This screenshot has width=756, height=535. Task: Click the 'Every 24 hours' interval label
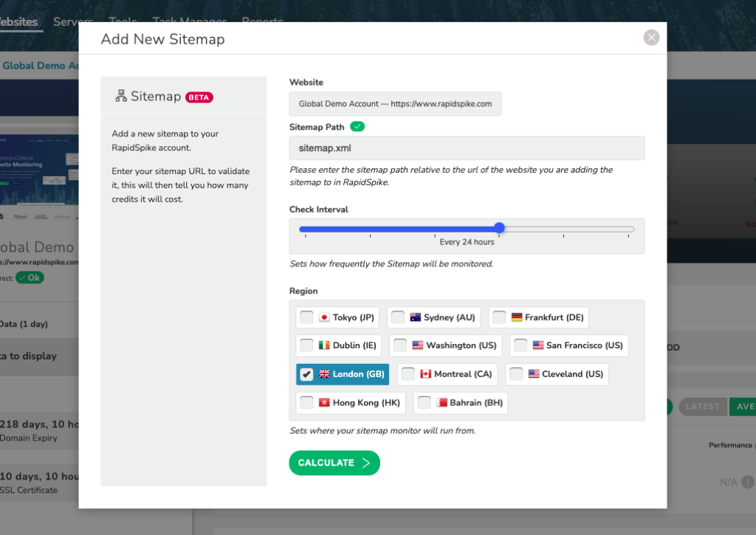467,242
